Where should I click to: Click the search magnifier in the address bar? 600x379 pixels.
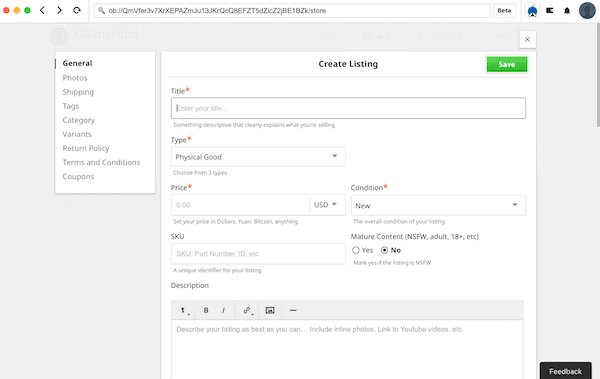(101, 10)
